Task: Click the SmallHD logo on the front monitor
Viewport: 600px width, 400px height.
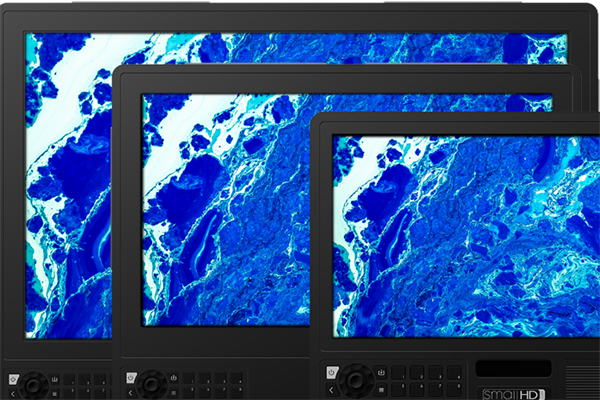Action: (513, 394)
